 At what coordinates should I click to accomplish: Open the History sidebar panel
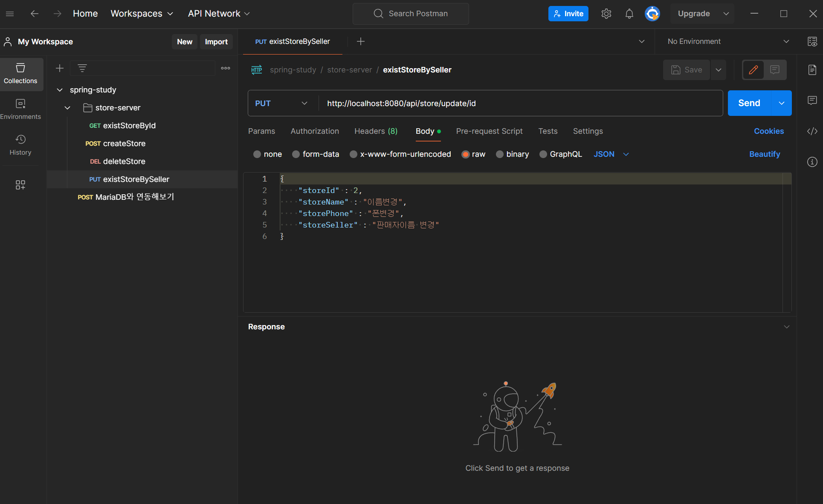point(20,145)
